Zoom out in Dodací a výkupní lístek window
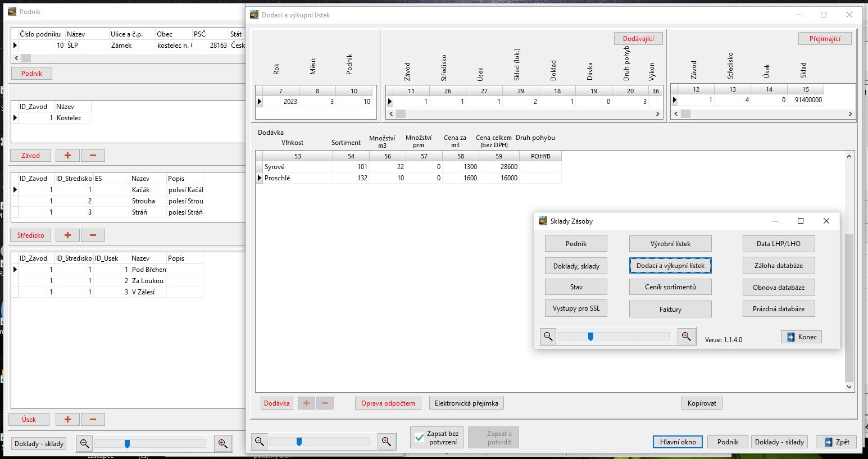Viewport: 868px width, 459px height. 259,442
